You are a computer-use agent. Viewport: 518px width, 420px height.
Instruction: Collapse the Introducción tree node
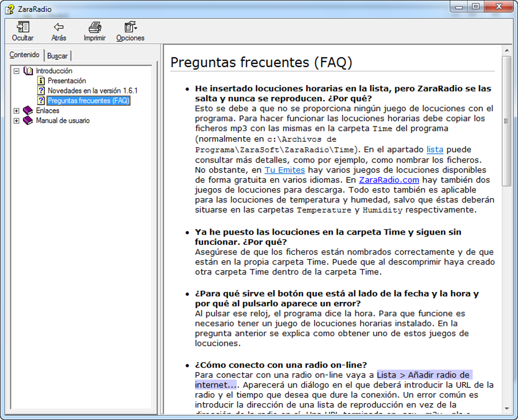(x=17, y=71)
